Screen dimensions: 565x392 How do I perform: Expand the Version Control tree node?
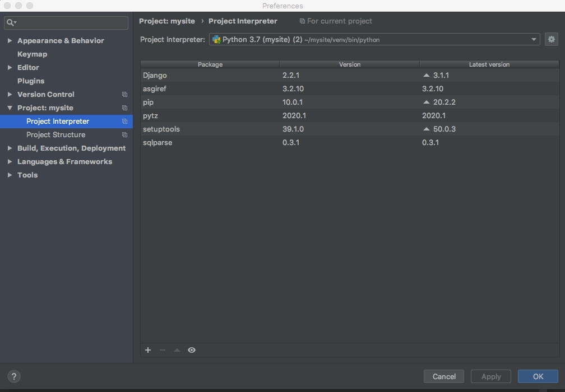[x=10, y=94]
